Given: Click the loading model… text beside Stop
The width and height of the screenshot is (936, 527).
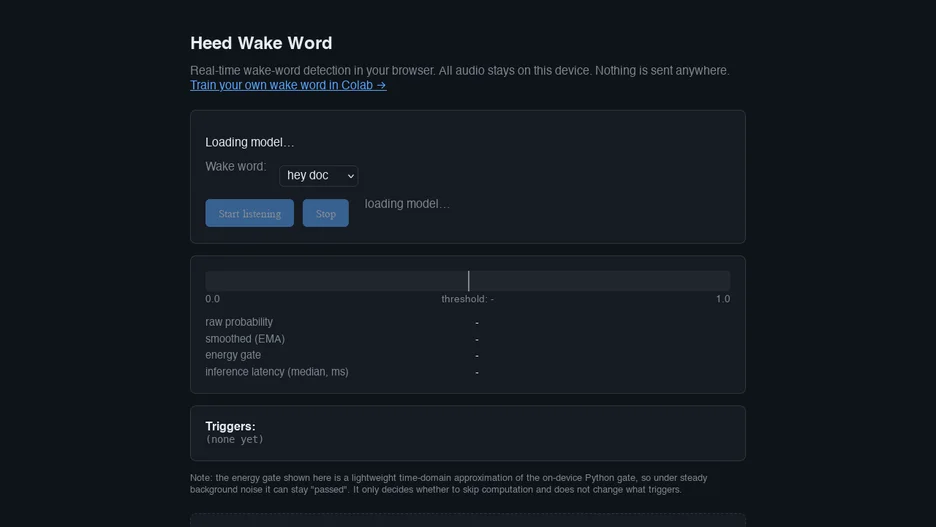Looking at the screenshot, I should click(407, 204).
